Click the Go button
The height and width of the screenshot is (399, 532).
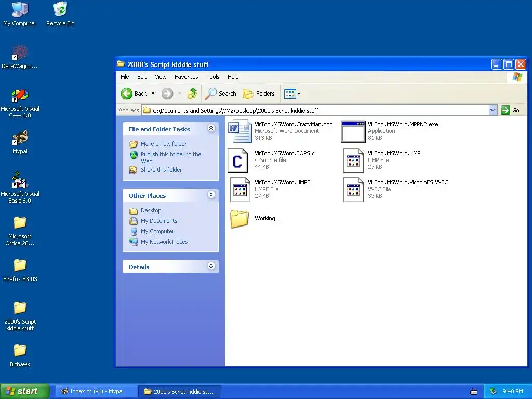[x=510, y=110]
